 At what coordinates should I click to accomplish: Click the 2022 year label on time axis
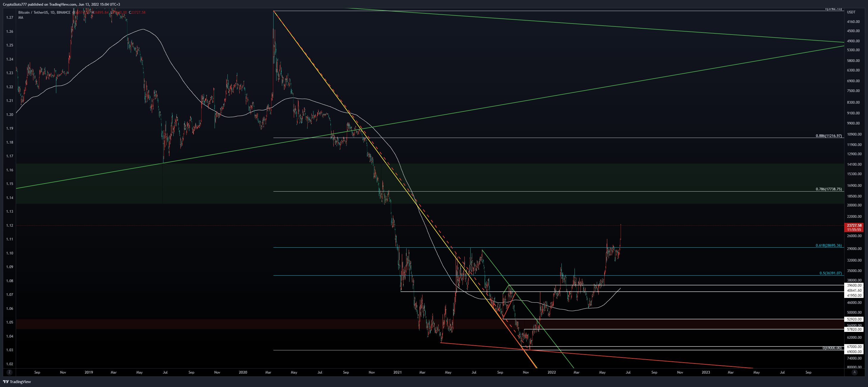tap(551, 372)
